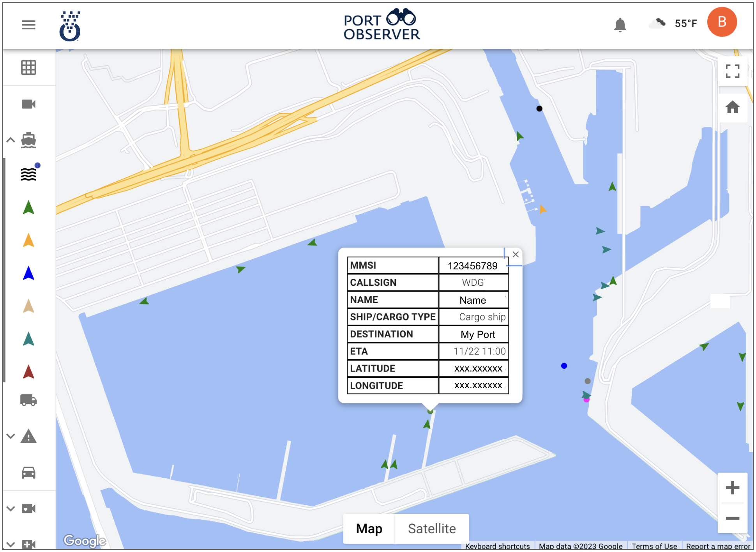Click the ETA label cell
Screen dimensions: 756x552
click(393, 351)
